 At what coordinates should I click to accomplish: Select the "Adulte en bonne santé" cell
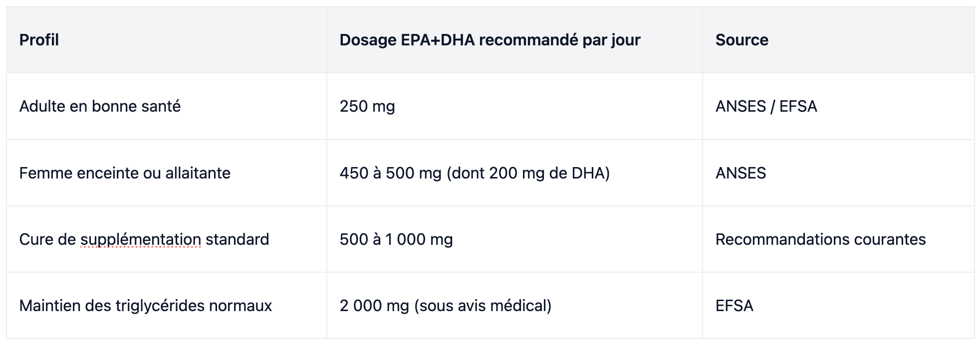(x=167, y=106)
